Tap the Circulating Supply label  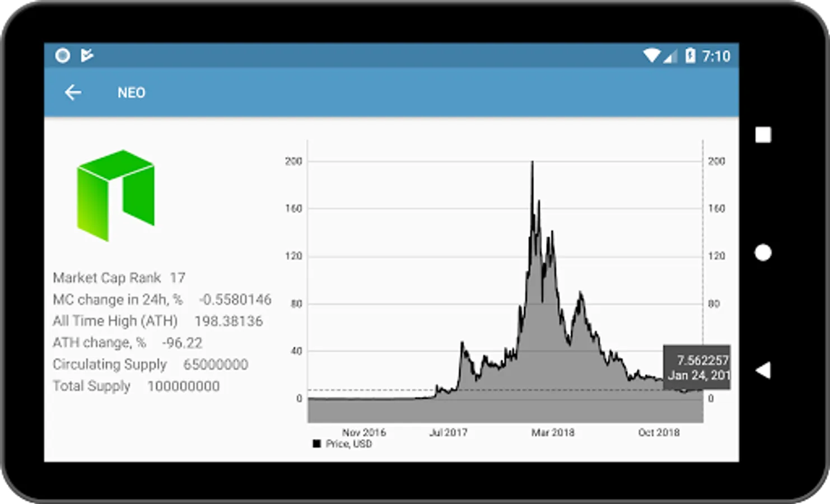[110, 365]
